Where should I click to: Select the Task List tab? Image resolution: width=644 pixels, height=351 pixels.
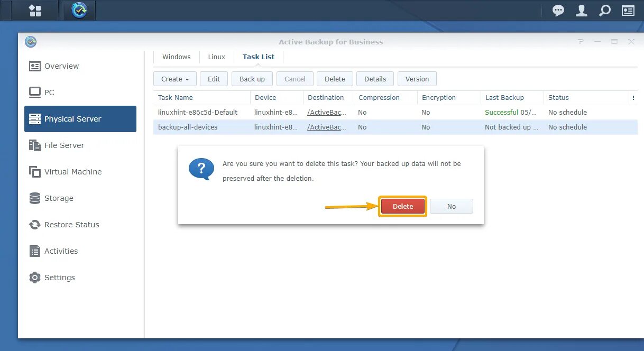point(259,57)
